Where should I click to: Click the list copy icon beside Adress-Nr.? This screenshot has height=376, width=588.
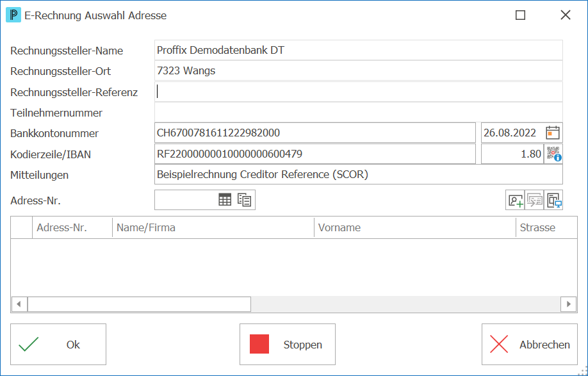(x=245, y=200)
